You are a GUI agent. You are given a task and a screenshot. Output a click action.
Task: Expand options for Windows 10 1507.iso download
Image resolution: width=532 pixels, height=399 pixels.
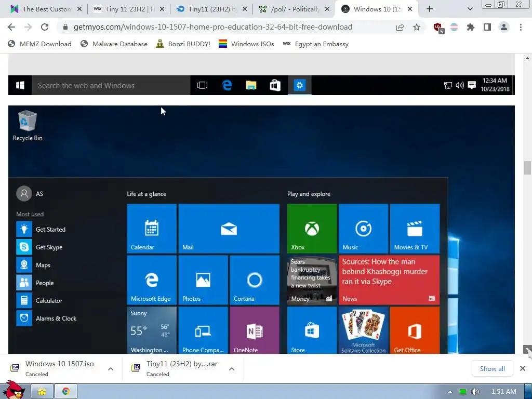point(111,369)
